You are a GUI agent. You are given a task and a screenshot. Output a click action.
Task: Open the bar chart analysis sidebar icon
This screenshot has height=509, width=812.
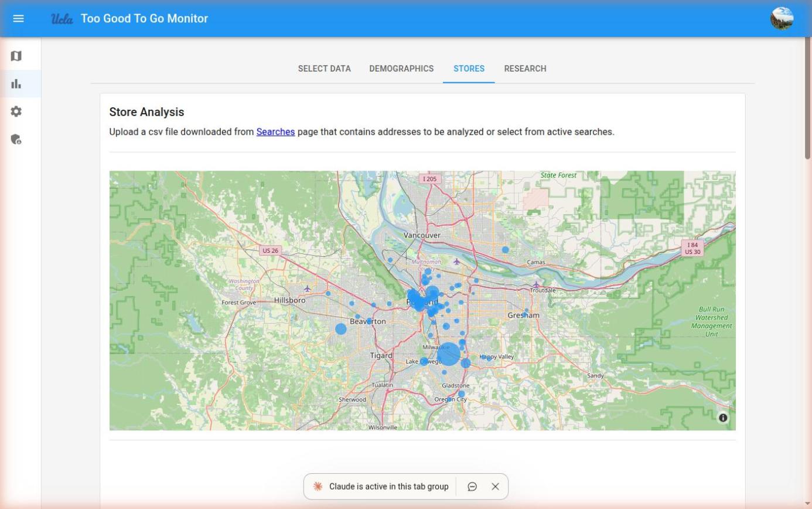coord(16,84)
